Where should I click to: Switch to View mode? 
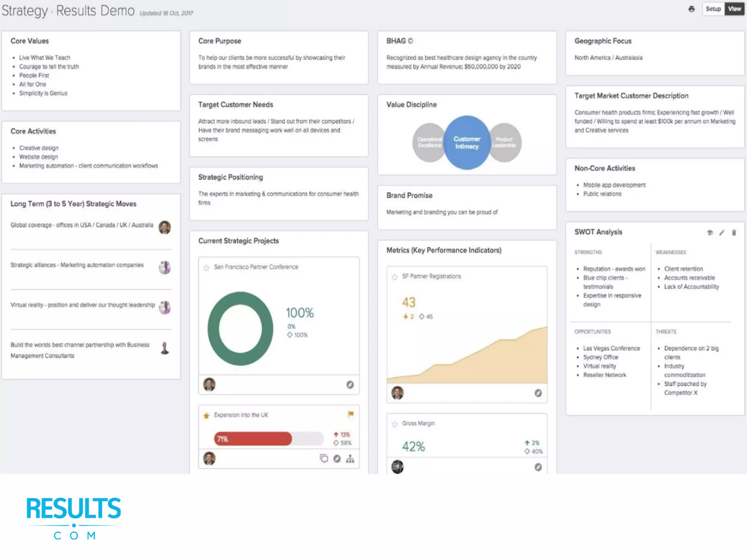coord(734,9)
